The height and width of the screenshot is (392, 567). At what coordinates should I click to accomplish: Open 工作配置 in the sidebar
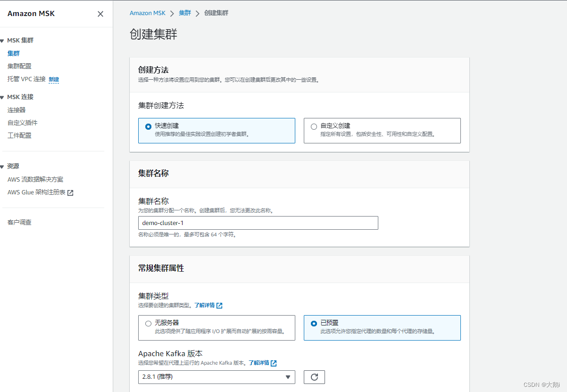click(19, 135)
